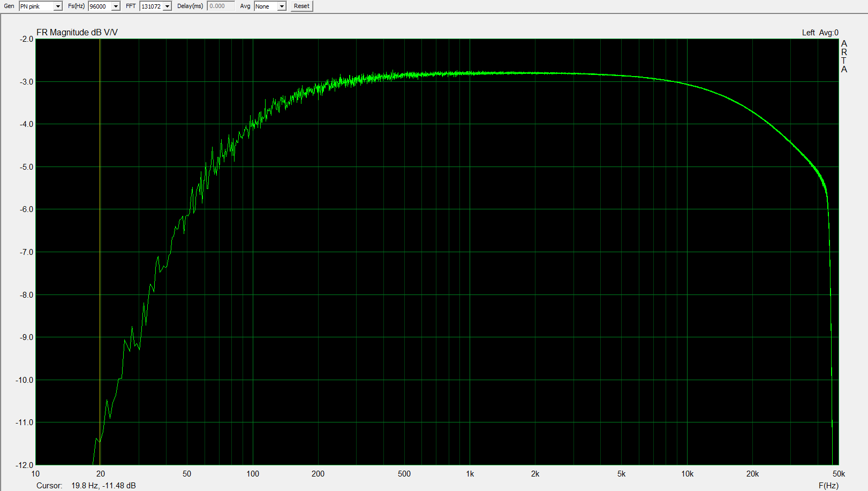Click the '100' frequency axis label
The width and height of the screenshot is (868, 491).
coord(253,474)
